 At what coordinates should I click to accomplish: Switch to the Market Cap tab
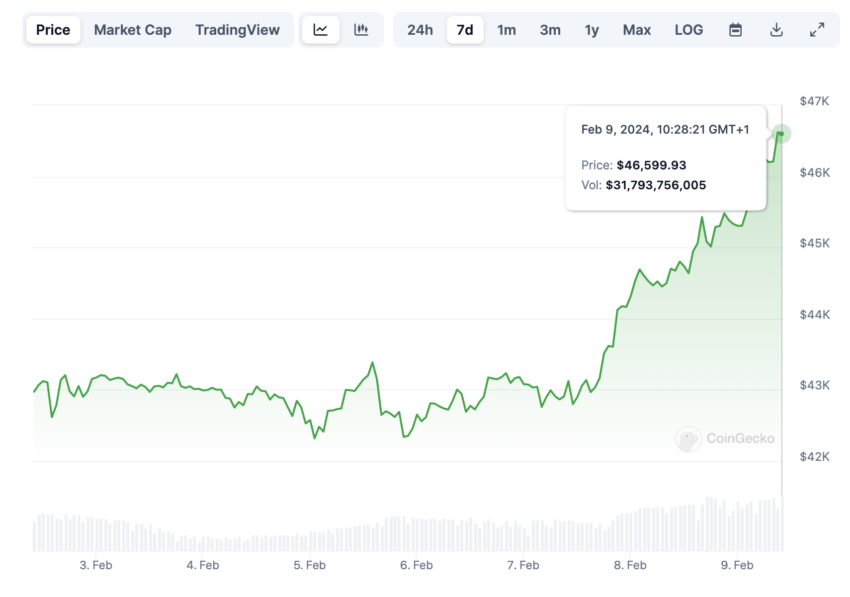[133, 30]
